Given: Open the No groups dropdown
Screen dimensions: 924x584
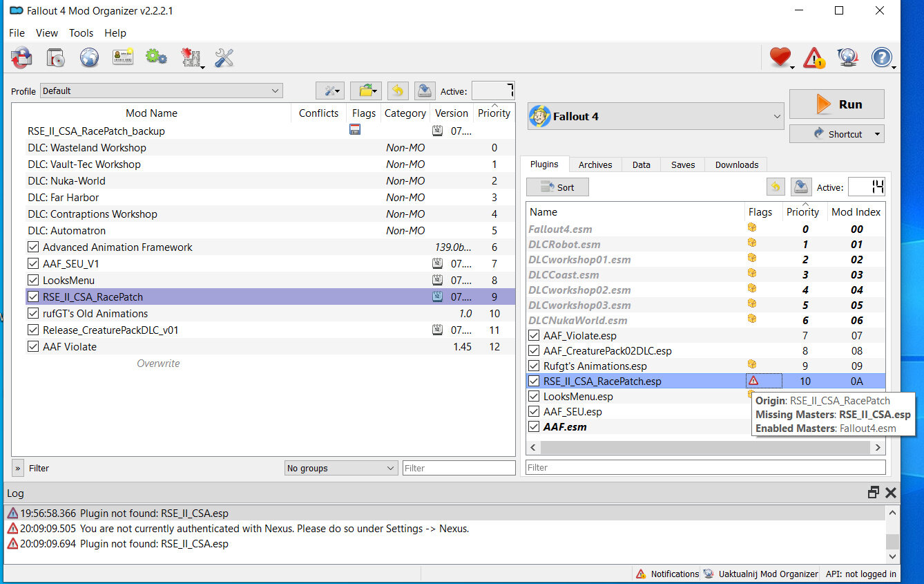Looking at the screenshot, I should [x=341, y=468].
